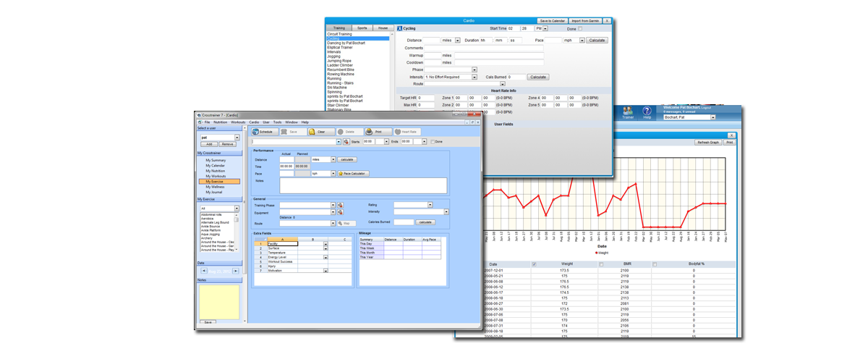Select Aerobics in the My Exercise list
Screen dimensions: 868x362
point(208,219)
